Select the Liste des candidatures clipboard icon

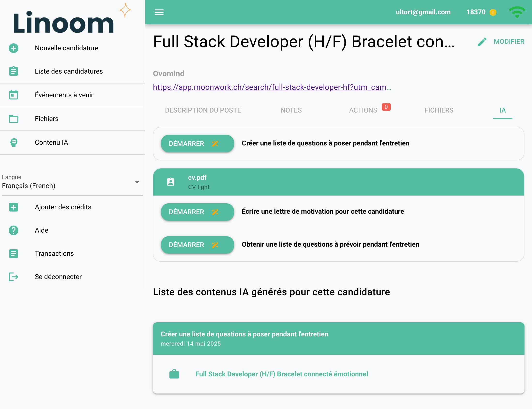[13, 71]
